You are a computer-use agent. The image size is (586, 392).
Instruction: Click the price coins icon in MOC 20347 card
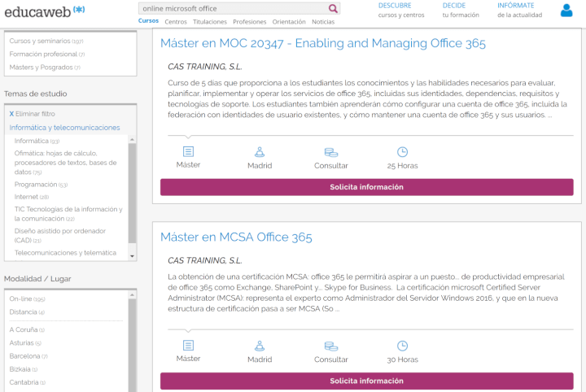[330, 152]
